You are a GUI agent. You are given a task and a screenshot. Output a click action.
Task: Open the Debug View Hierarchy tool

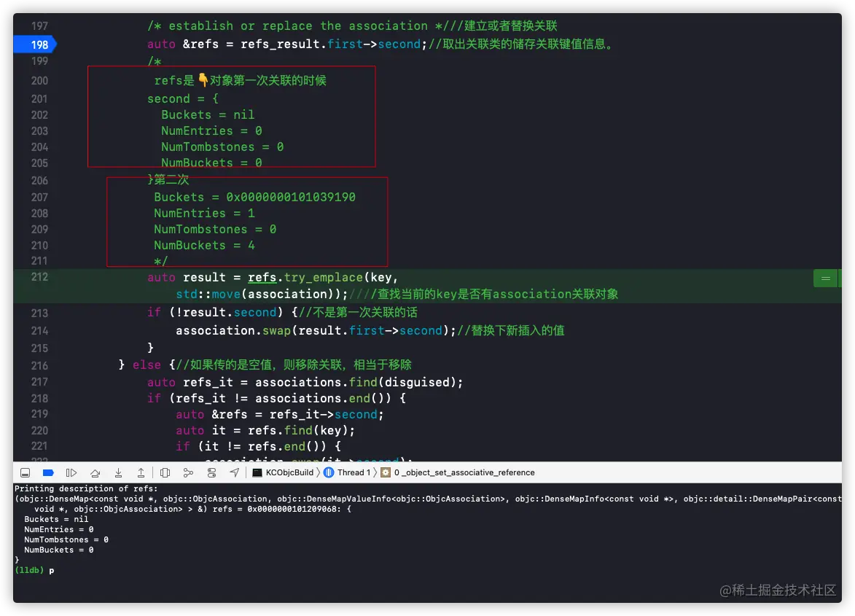pyautogui.click(x=165, y=472)
